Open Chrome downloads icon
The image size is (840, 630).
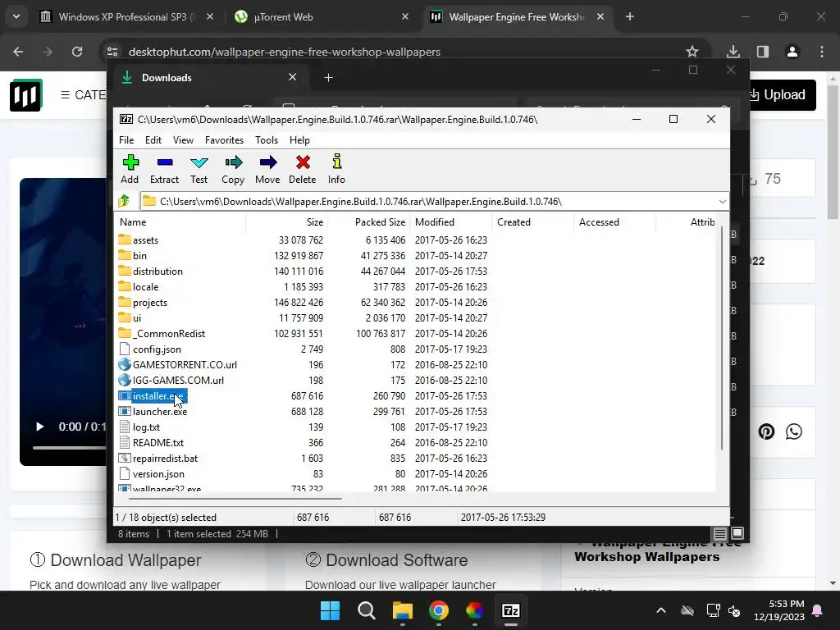tap(733, 52)
